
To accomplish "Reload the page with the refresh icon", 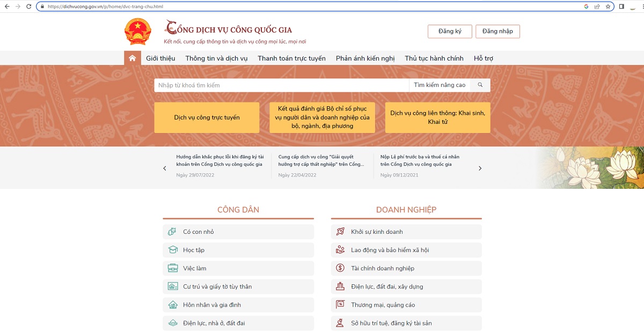I will [30, 6].
